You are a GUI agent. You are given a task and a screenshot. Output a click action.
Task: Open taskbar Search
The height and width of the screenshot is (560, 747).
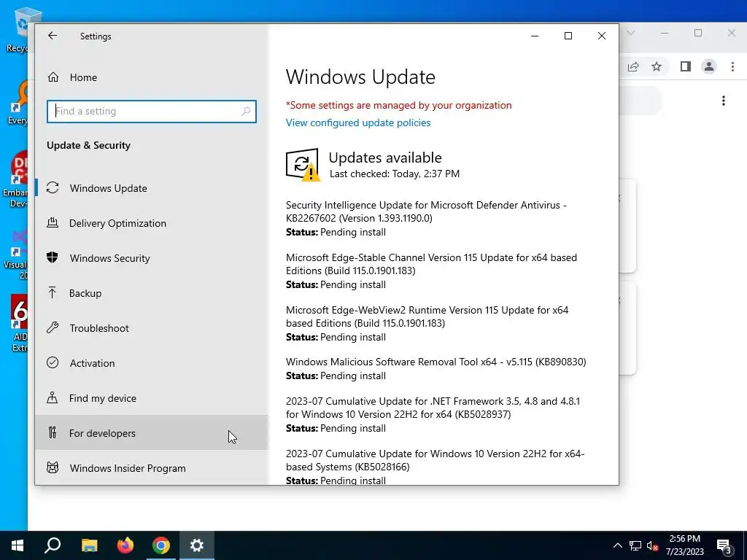point(53,545)
